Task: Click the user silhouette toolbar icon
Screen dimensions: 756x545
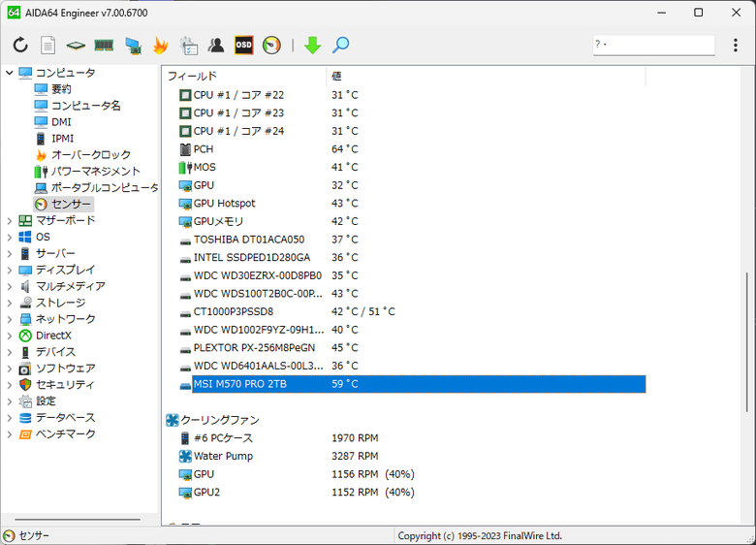Action: pyautogui.click(x=216, y=46)
